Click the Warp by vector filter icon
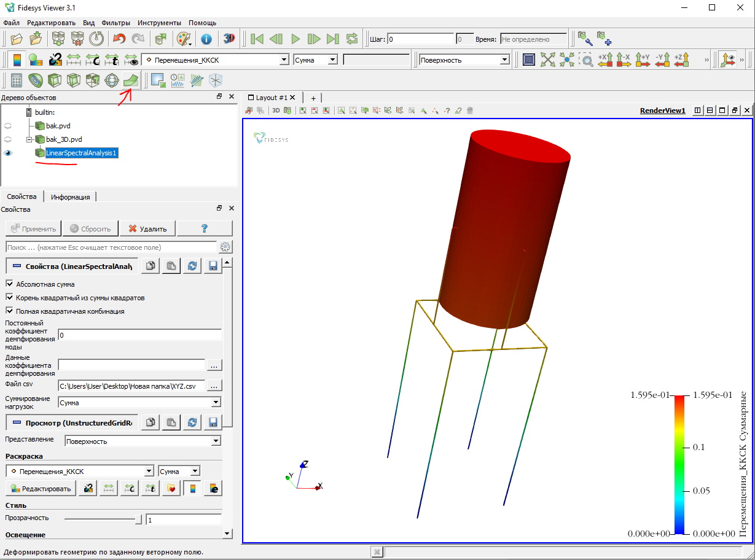The height and width of the screenshot is (560, 755). pyautogui.click(x=130, y=80)
